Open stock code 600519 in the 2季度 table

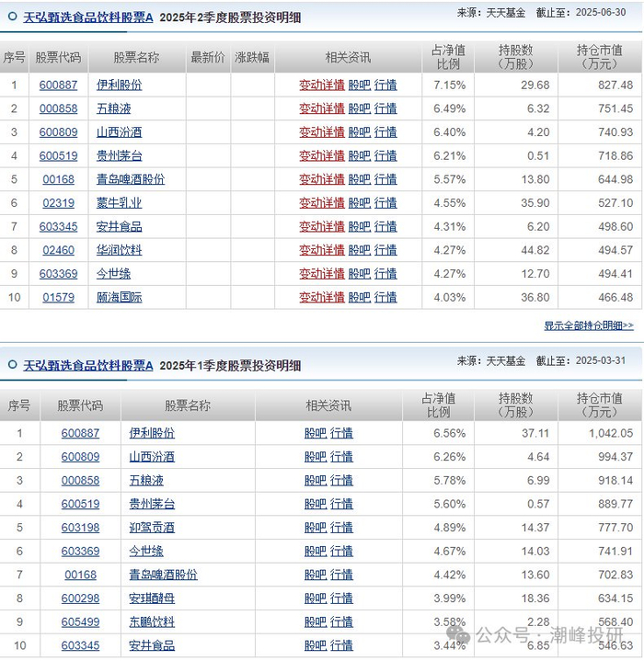point(58,156)
